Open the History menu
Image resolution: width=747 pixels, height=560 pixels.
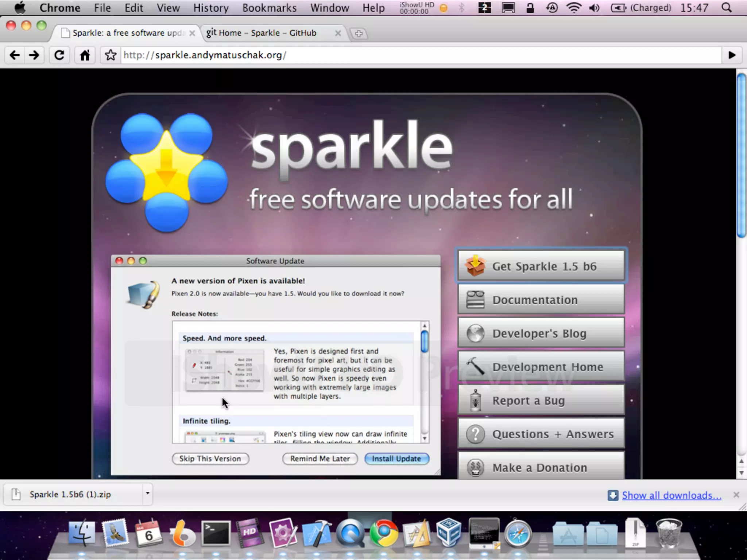click(210, 8)
